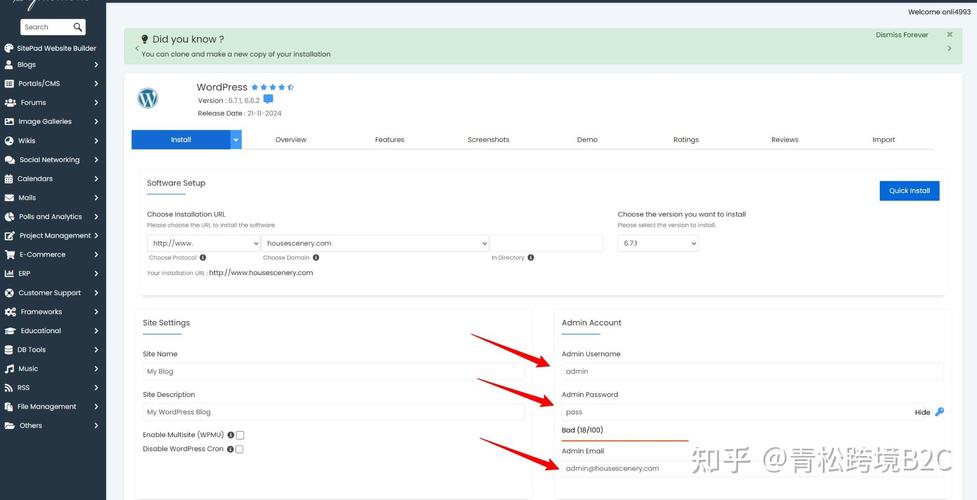Open the Screenshots tab
This screenshot has height=500, width=977.
click(488, 140)
